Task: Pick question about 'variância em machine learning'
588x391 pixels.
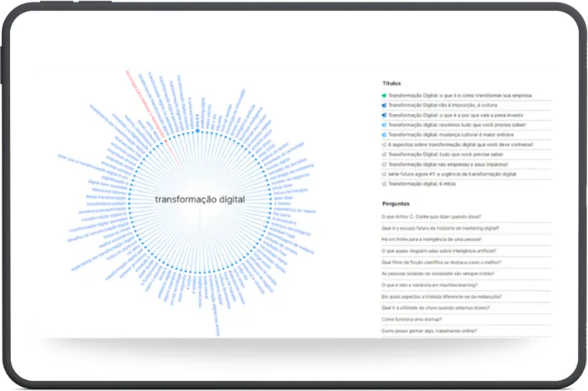Action: [x=429, y=285]
